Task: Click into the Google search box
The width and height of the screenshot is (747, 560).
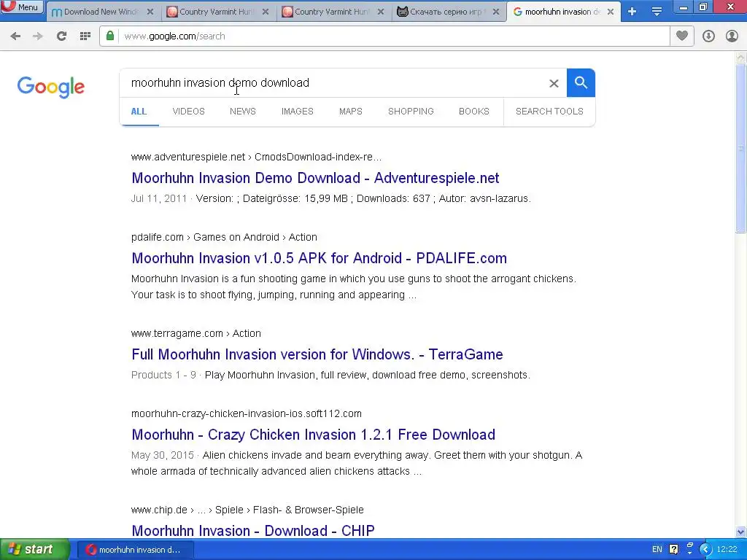Action: [333, 83]
